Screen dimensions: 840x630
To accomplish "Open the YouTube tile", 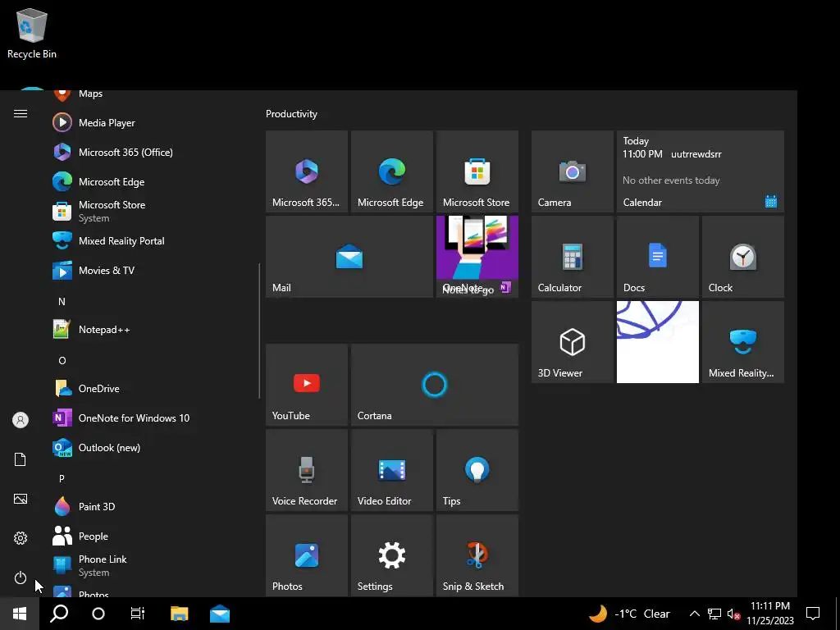I will 307,385.
